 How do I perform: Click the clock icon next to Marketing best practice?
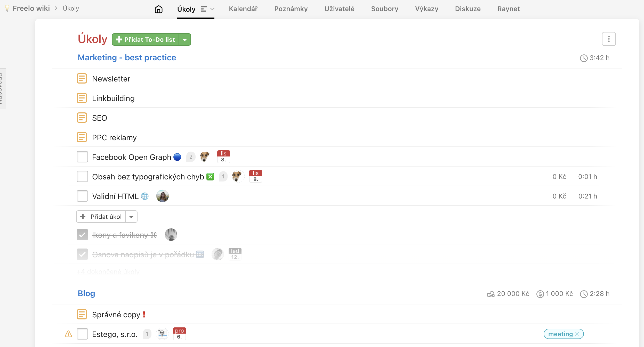[x=583, y=58]
